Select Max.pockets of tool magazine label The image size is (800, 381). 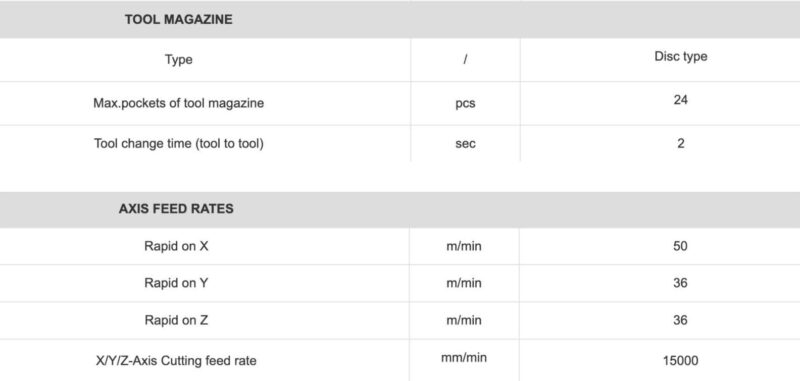coord(179,103)
